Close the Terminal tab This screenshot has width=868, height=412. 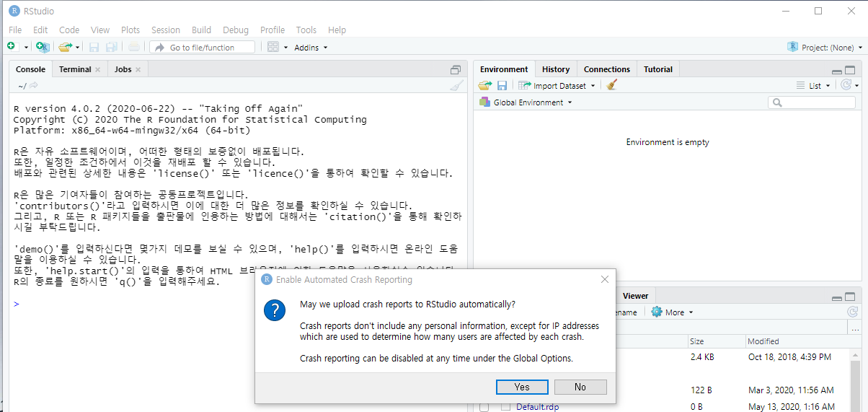pyautogui.click(x=97, y=70)
